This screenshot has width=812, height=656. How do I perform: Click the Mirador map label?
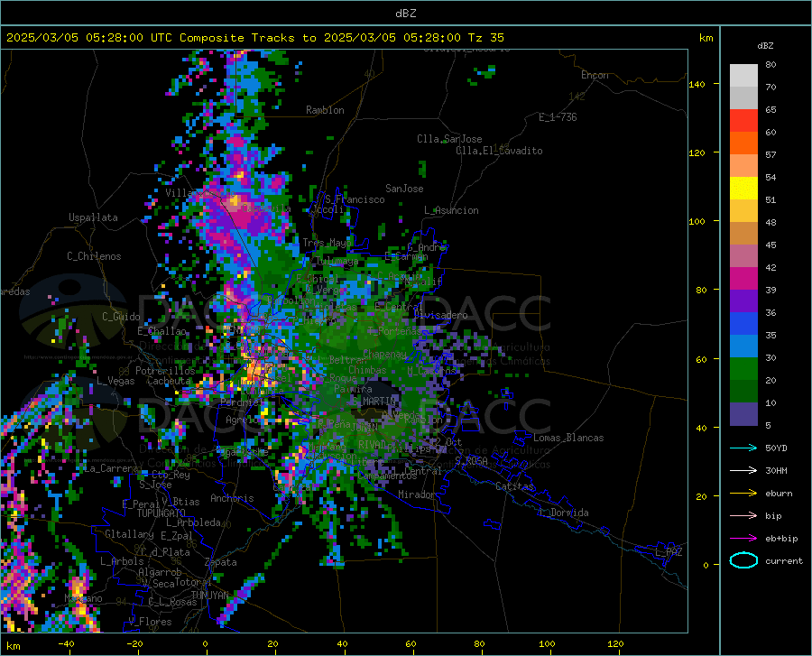click(417, 494)
